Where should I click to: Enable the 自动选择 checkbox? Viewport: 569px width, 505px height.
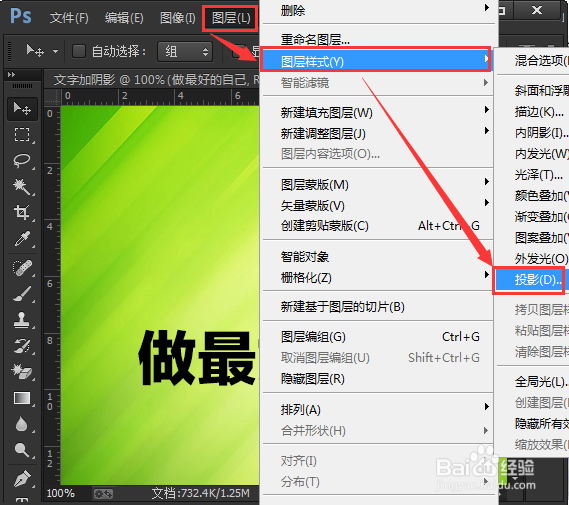pos(79,51)
